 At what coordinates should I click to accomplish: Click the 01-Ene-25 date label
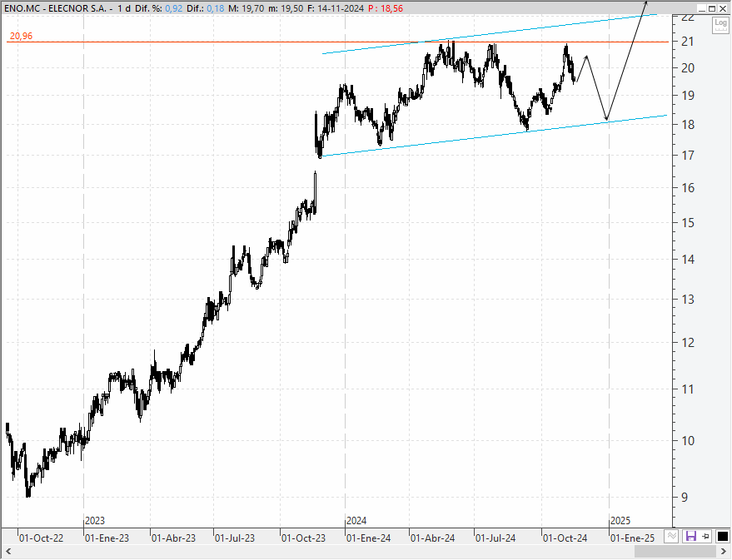(633, 538)
